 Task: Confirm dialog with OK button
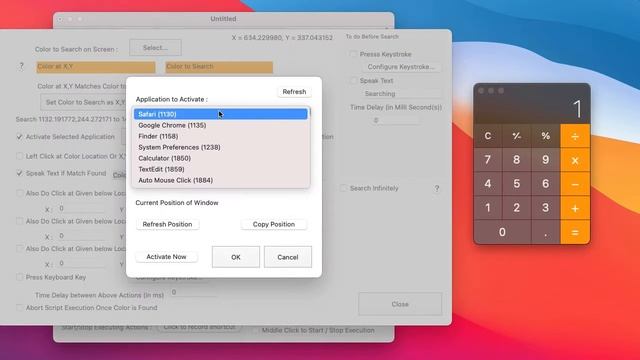236,257
